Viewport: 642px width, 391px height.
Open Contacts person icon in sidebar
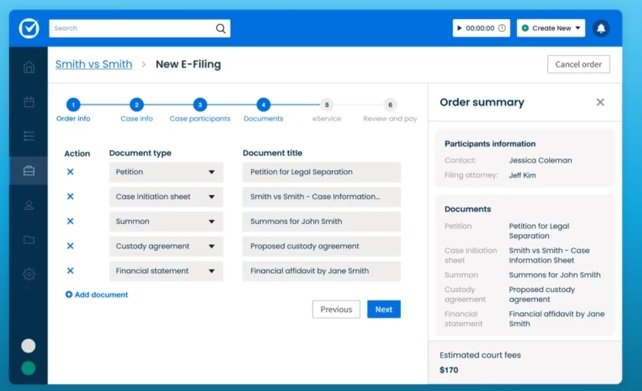tap(29, 205)
